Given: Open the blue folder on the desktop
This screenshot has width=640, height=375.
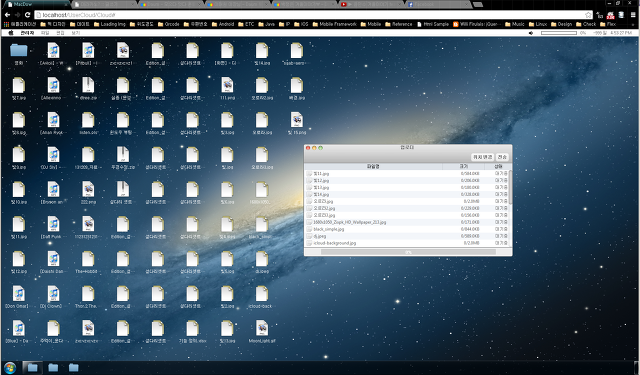Looking at the screenshot, I should (x=18, y=51).
